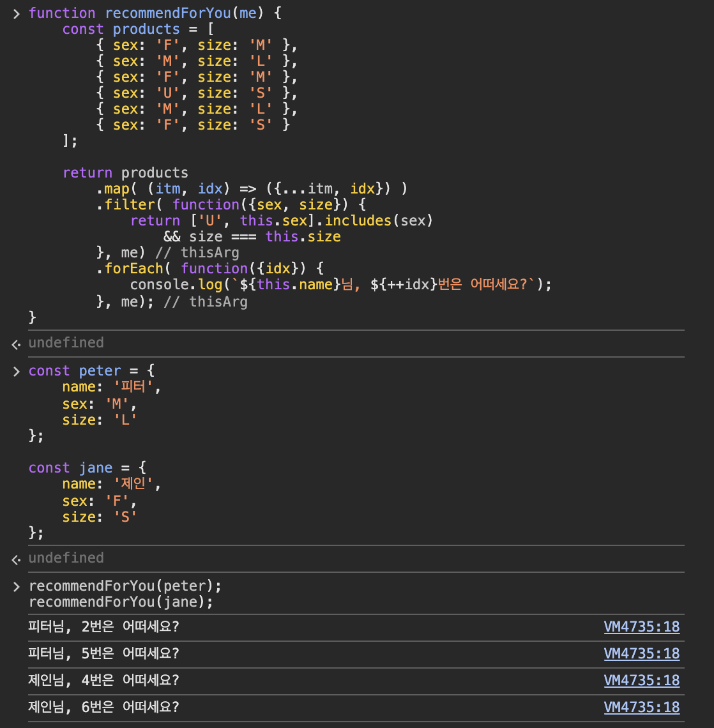
Task: Click the first 'undefined' result text
Action: click(x=66, y=343)
